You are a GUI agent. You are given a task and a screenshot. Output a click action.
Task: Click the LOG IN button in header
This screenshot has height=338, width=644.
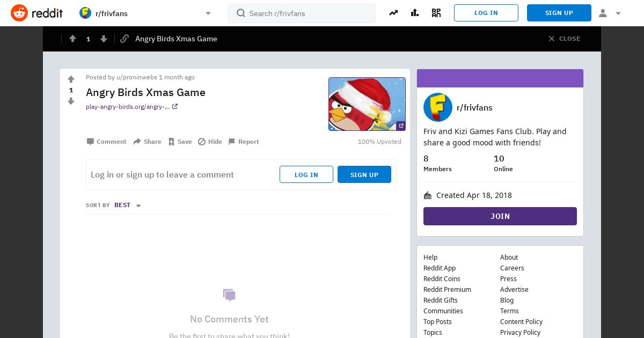click(x=486, y=13)
